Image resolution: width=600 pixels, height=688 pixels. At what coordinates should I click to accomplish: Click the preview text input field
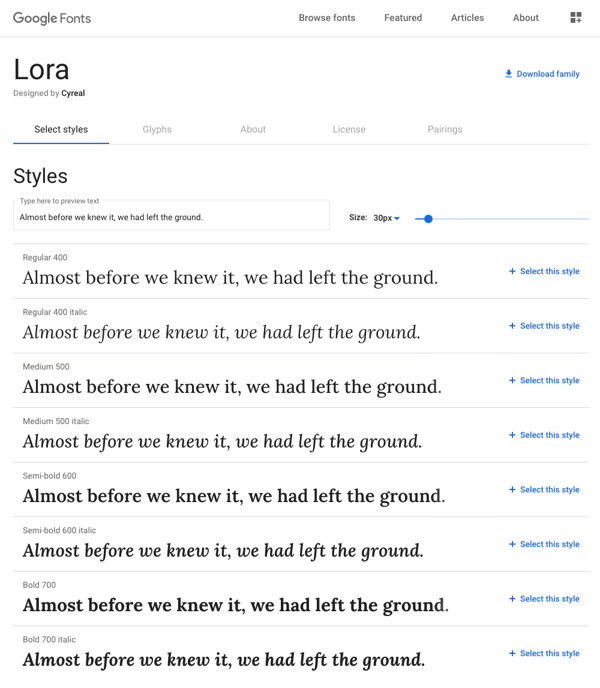coord(171,217)
